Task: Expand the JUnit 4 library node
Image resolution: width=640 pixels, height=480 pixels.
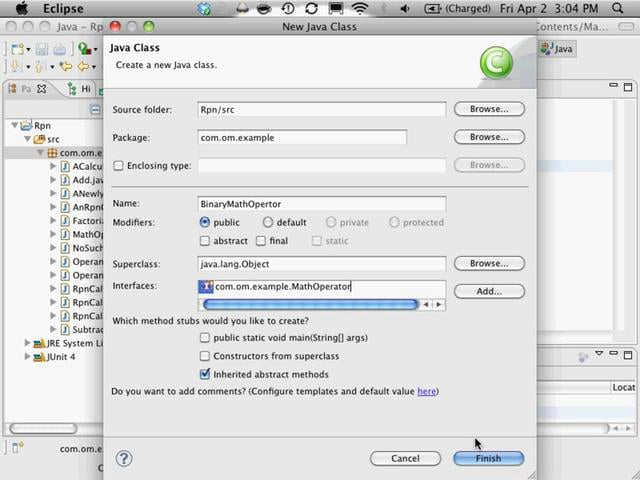Action: tap(27, 356)
